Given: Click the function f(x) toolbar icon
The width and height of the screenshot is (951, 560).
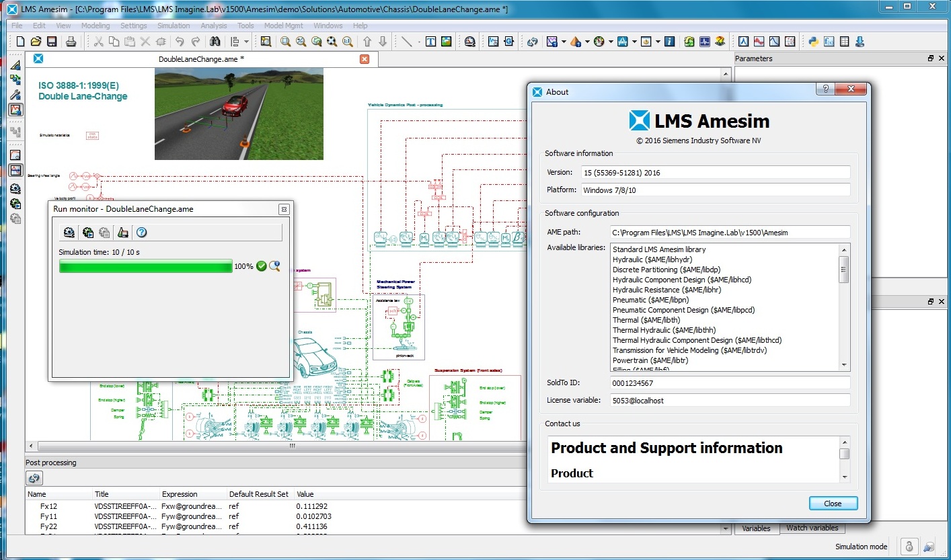Looking at the screenshot, I should pos(829,42).
